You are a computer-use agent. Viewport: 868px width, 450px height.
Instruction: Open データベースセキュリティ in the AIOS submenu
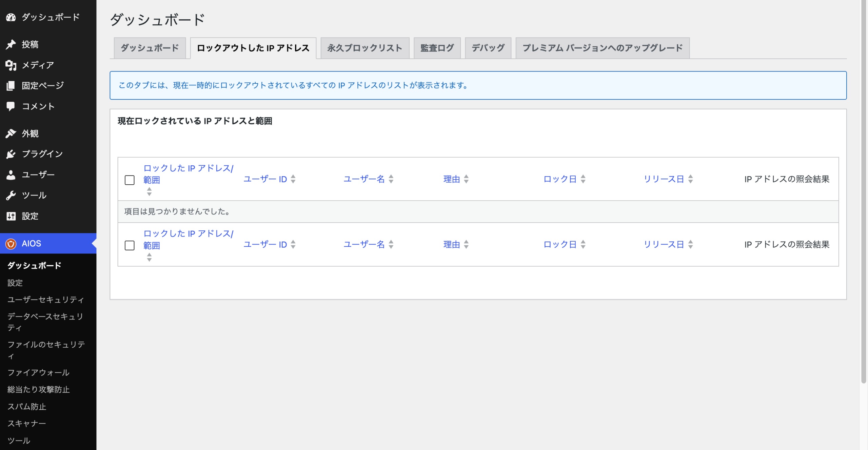(x=46, y=322)
